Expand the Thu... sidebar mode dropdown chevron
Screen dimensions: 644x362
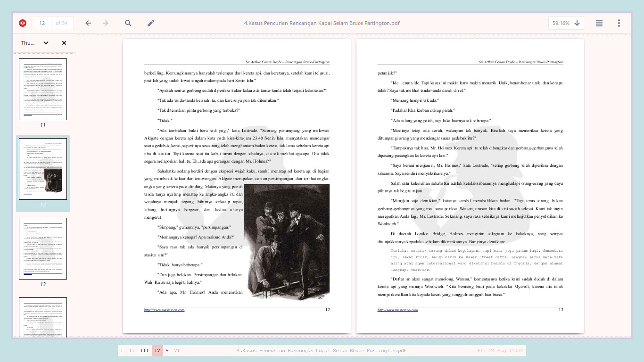click(x=46, y=43)
